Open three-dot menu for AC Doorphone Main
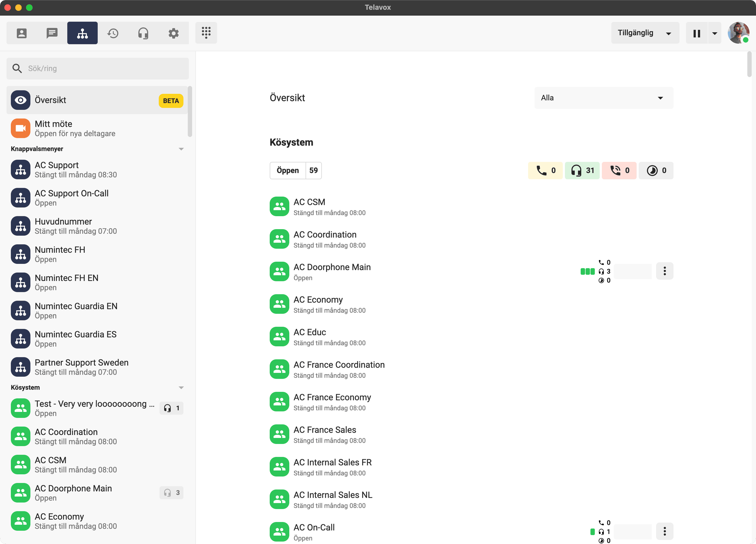756x544 pixels. (x=664, y=271)
